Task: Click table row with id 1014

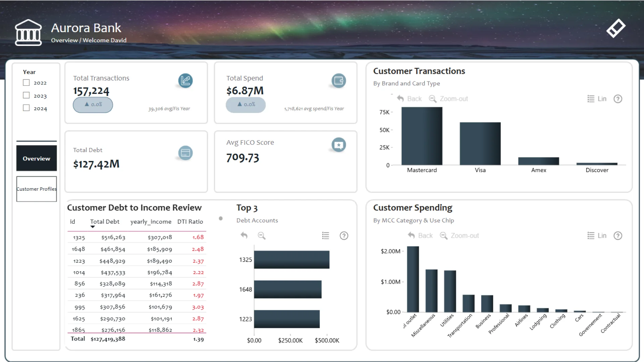Action: [x=137, y=273]
